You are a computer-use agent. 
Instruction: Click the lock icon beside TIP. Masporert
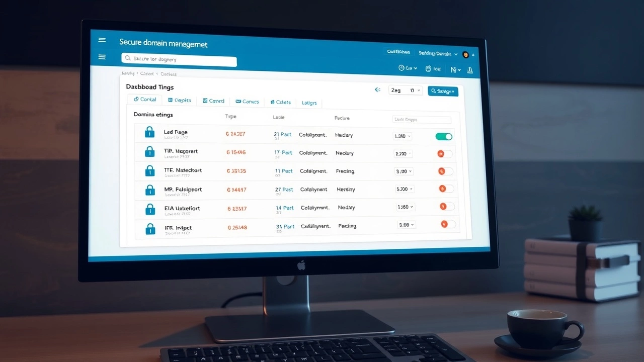(x=149, y=151)
